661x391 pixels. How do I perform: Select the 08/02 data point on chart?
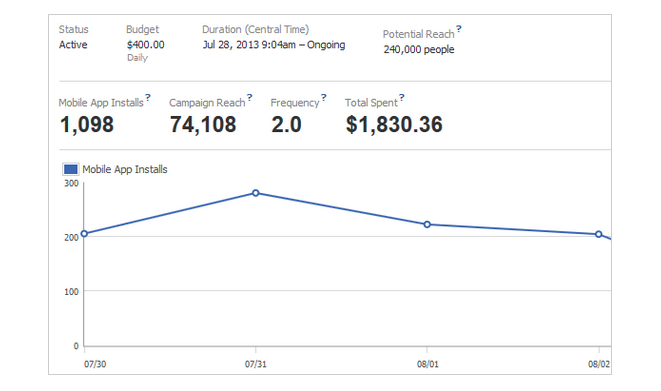coord(599,234)
